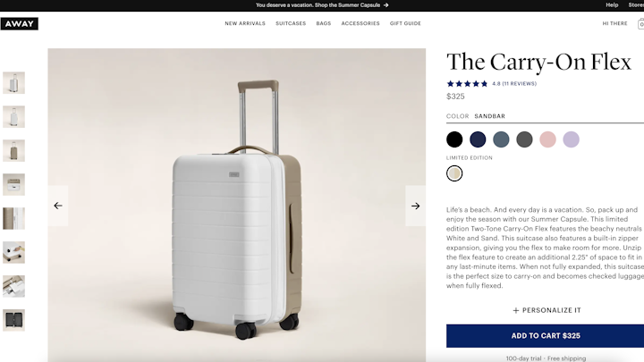
Task: Click the five-star rating icons
Action: tap(467, 84)
